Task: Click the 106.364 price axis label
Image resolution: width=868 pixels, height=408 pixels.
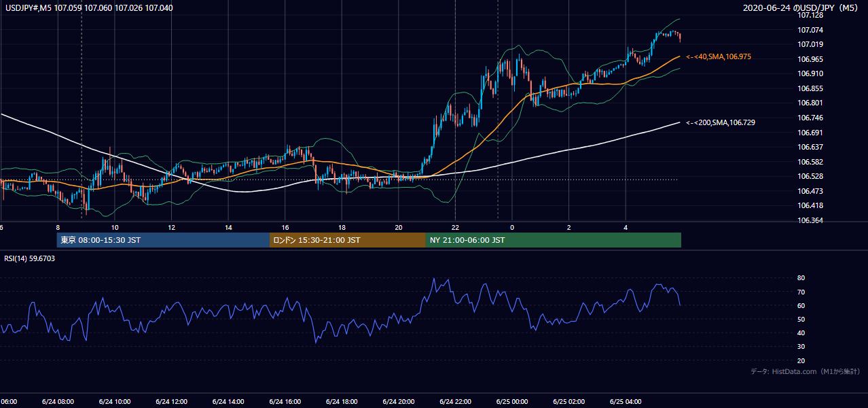Action: pyautogui.click(x=811, y=220)
